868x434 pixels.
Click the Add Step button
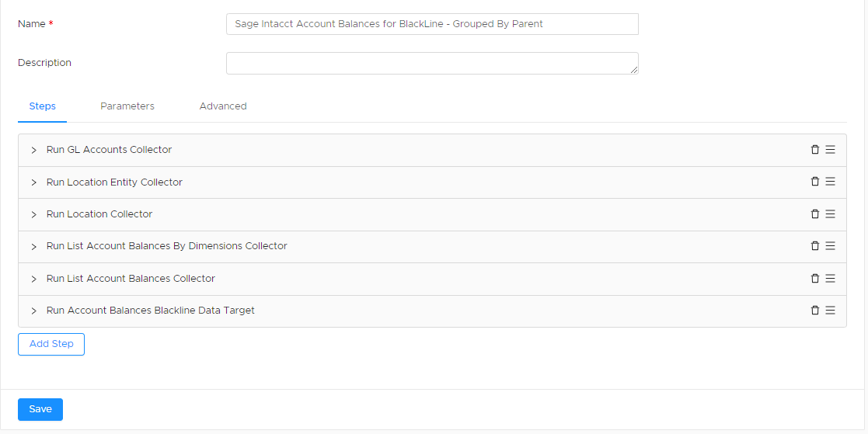[51, 344]
